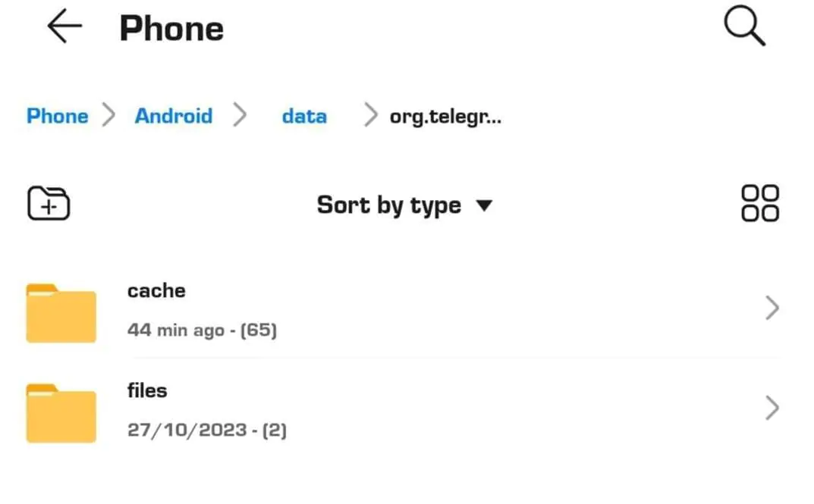The width and height of the screenshot is (814, 504).
Task: Open the cache folder icon
Action: coord(61,313)
